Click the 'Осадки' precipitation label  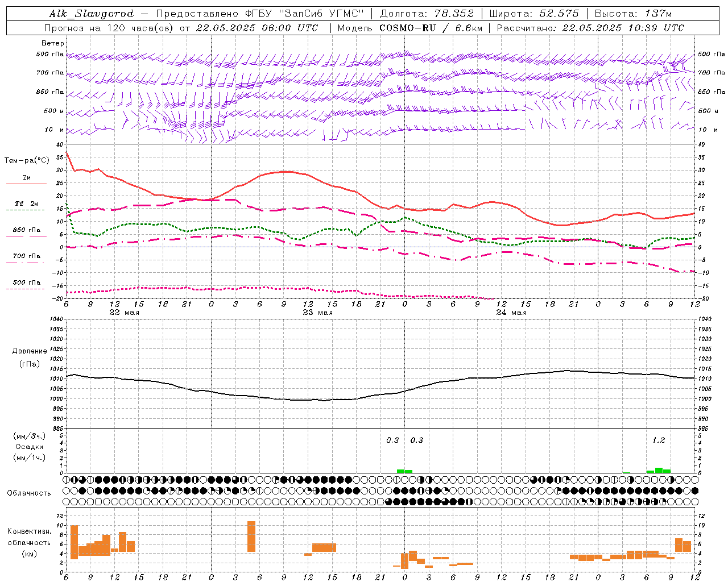tap(30, 447)
